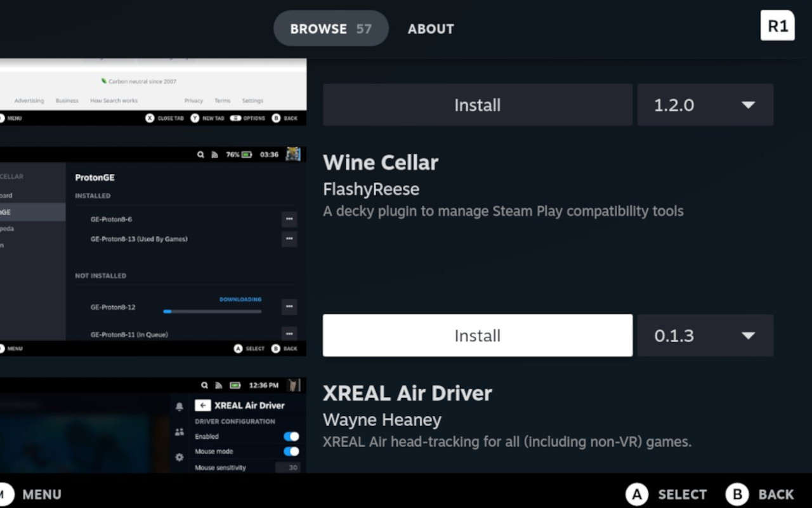Click the XREAL Air Driver title
The image size is (812, 508).
tap(407, 393)
